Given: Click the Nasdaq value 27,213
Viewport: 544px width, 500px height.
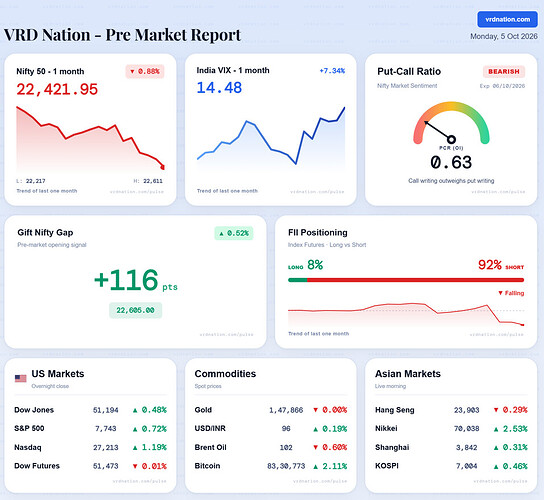Looking at the screenshot, I should click(106, 448).
